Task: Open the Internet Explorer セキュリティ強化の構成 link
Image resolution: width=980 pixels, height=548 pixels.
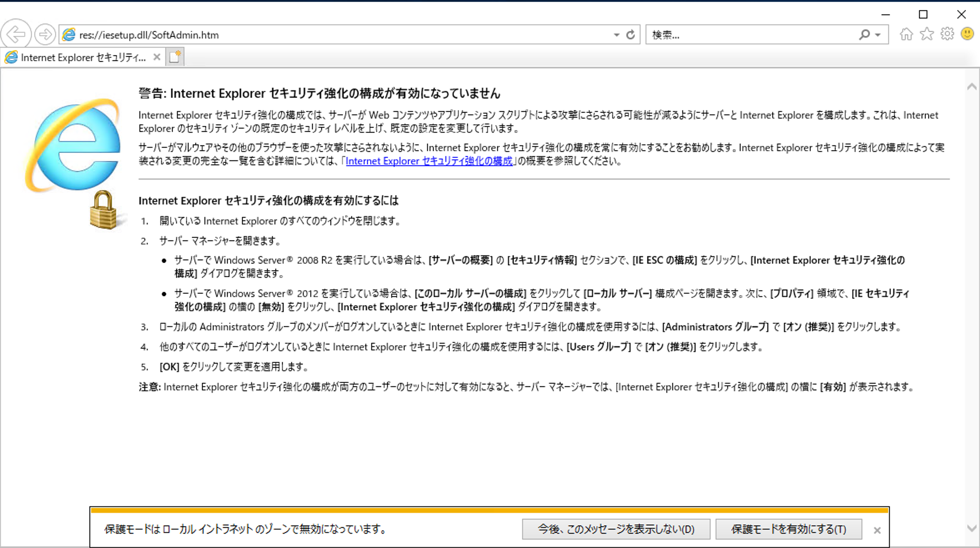Action: [429, 161]
